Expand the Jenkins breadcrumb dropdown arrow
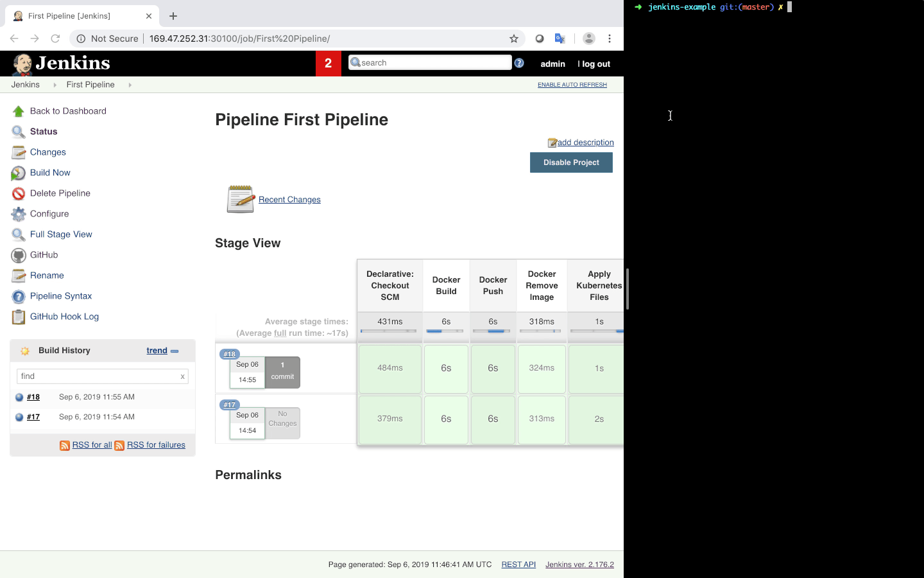This screenshot has width=924, height=578. click(x=55, y=85)
